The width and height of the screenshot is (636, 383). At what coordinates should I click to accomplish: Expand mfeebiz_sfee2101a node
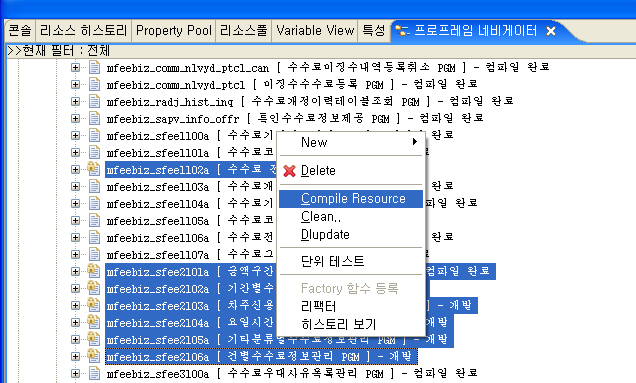coord(75,271)
